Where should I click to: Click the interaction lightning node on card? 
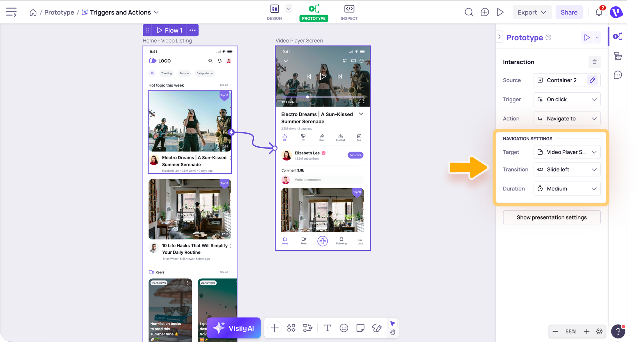point(231,132)
